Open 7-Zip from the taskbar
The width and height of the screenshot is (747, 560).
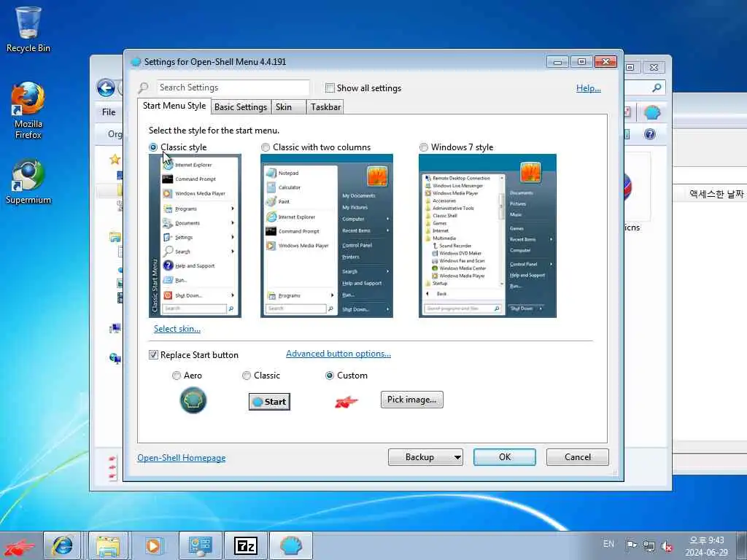pos(245,545)
